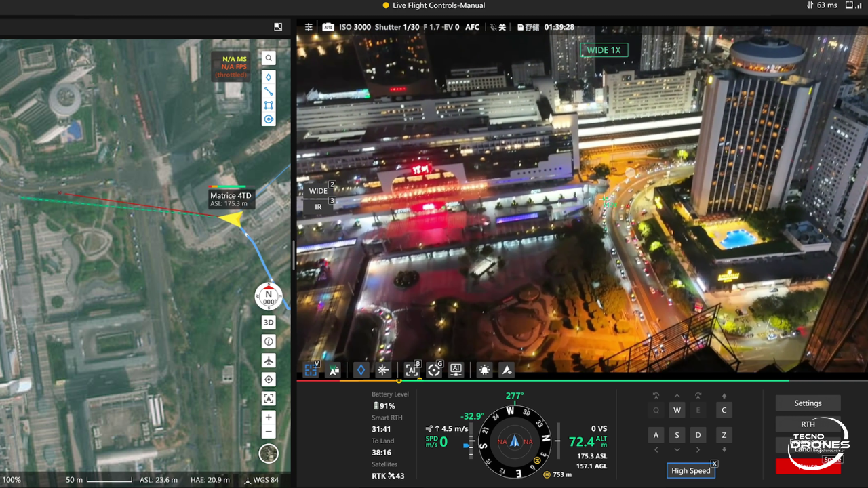This screenshot has width=868, height=488.
Task: Change map satellite basemap layer
Action: [269, 453]
